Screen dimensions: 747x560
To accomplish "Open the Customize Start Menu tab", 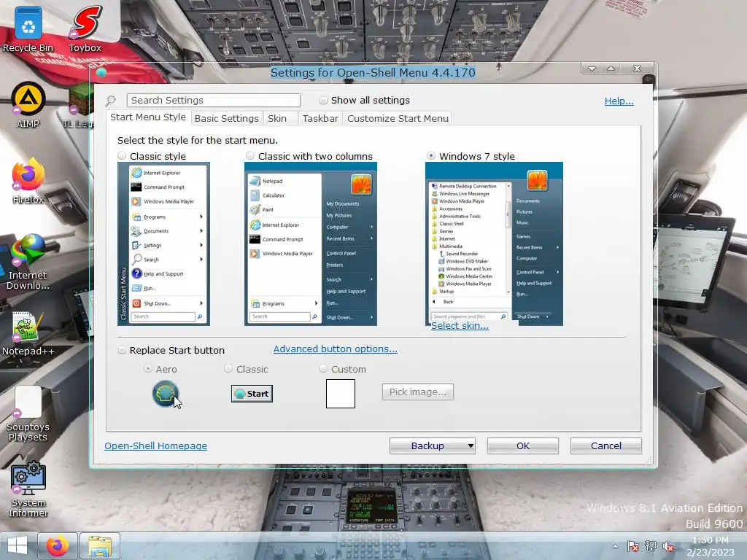I will coord(398,119).
